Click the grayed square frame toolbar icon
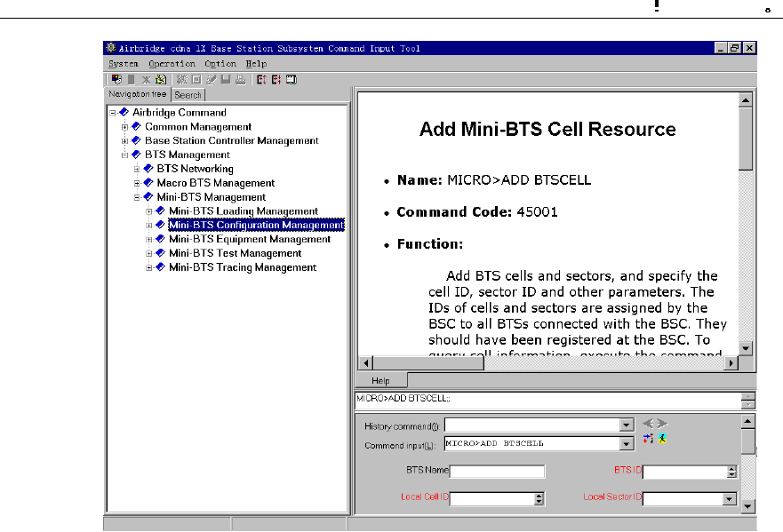Image resolution: width=783 pixels, height=532 pixels. (x=196, y=79)
